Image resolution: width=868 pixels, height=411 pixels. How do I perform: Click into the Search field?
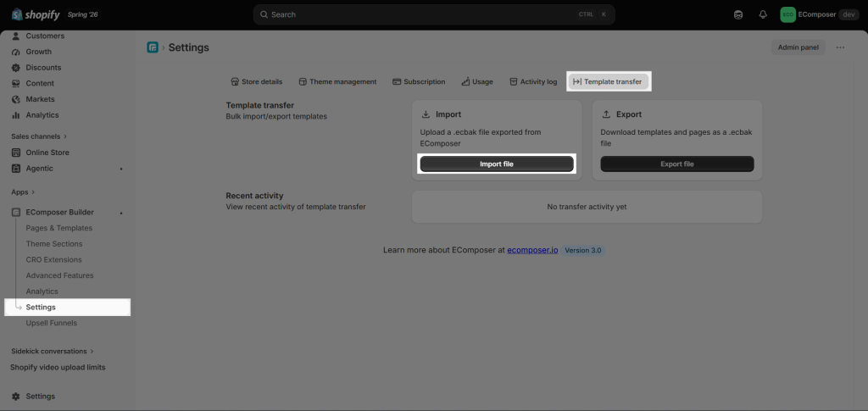(x=434, y=14)
